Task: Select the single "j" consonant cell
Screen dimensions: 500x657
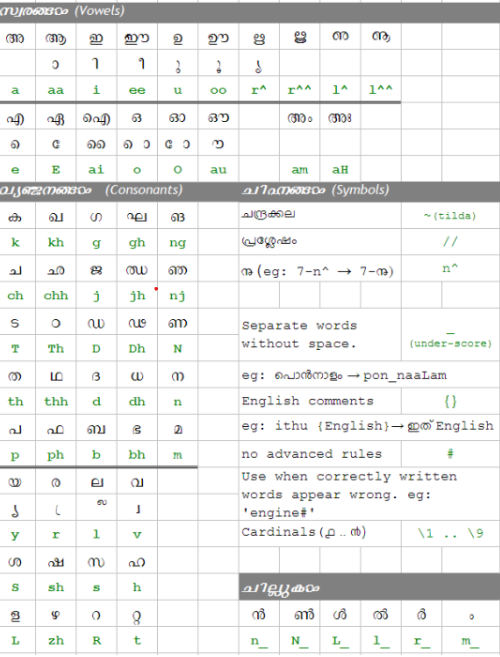Action: pyautogui.click(x=96, y=295)
